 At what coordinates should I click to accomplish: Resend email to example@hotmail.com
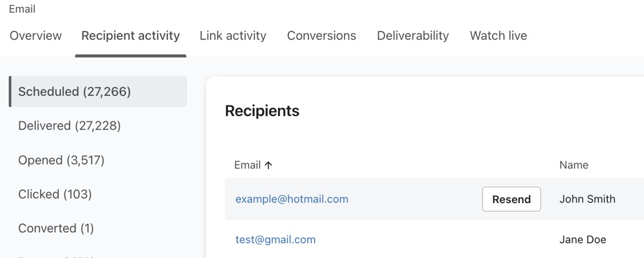click(x=511, y=199)
